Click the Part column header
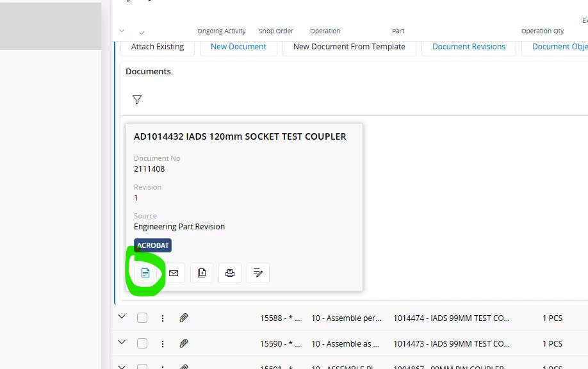588x369 pixels. pos(398,31)
